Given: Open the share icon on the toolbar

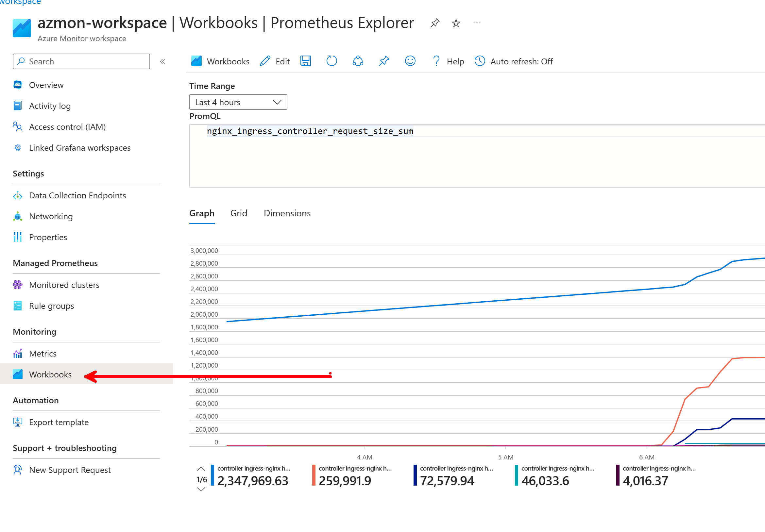Looking at the screenshot, I should [358, 61].
